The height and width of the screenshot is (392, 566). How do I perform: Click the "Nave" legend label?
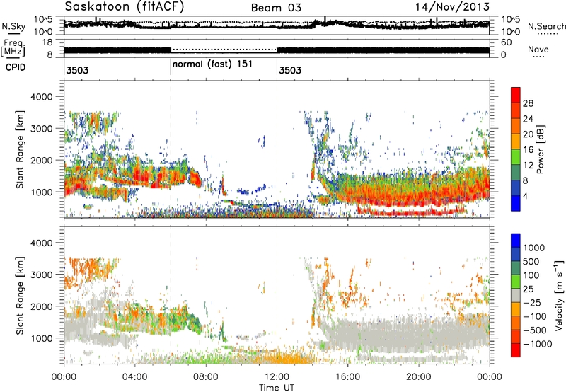pos(538,49)
